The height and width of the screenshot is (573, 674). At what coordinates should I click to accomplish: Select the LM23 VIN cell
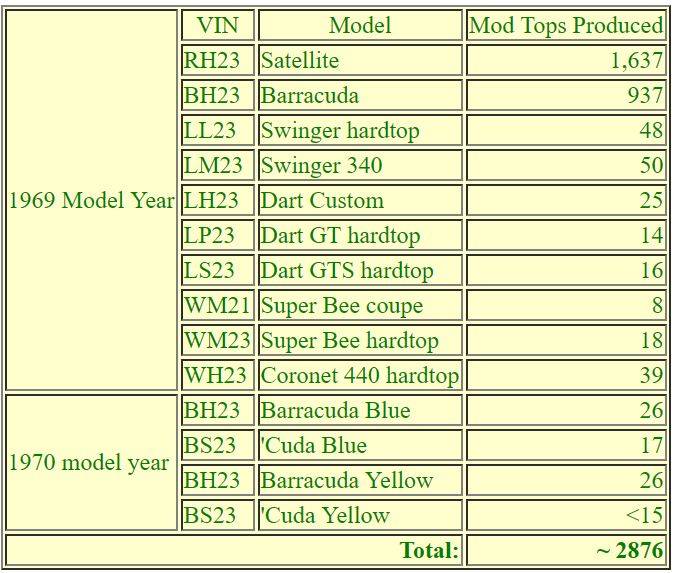(217, 165)
